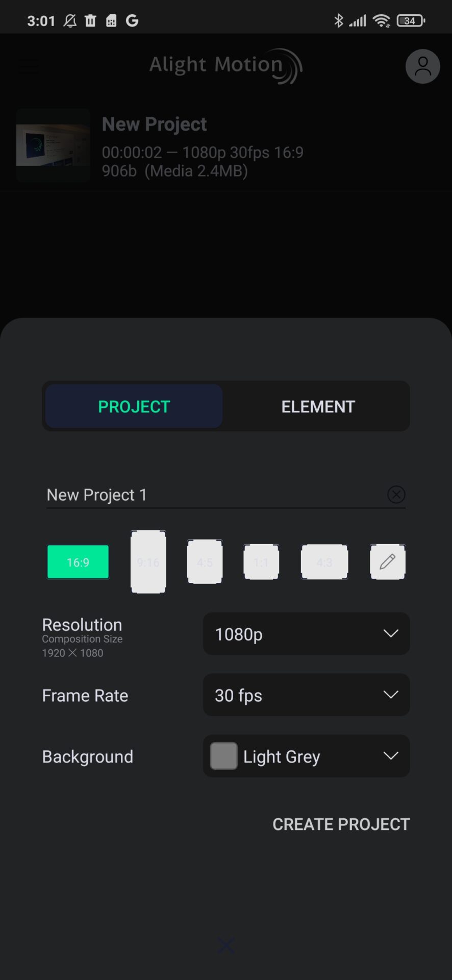Open the New Project thumbnail
452x980 pixels.
53,145
